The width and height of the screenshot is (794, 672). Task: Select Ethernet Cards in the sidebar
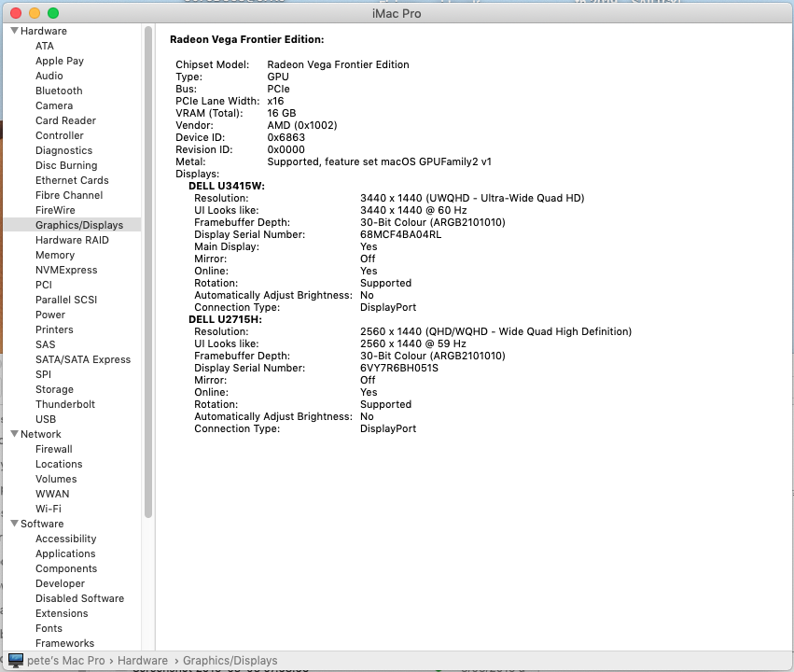pyautogui.click(x=72, y=180)
